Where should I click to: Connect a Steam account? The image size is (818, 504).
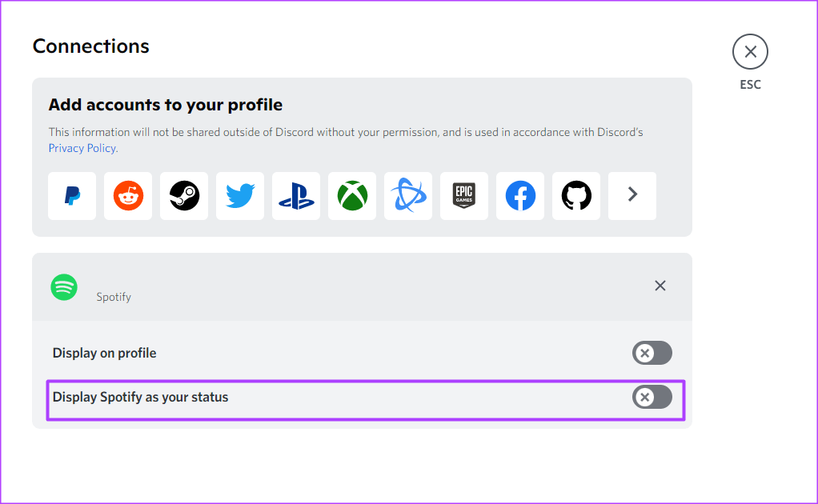pos(184,196)
